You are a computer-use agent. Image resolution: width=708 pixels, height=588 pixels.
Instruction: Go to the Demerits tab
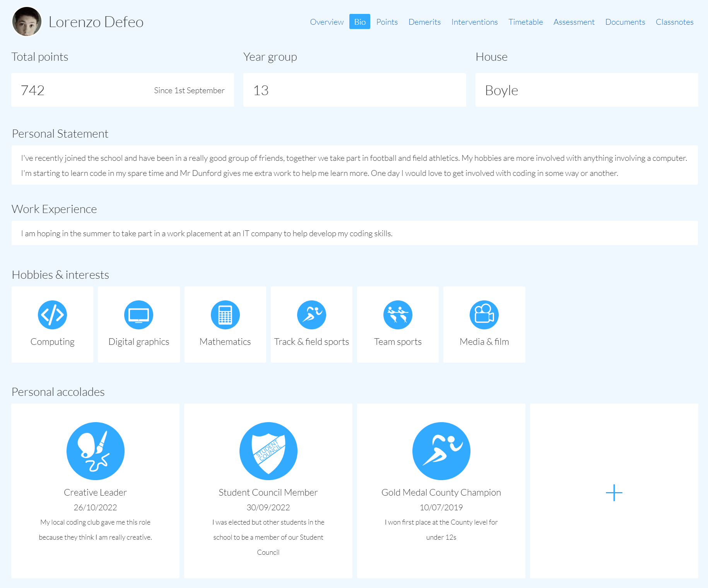pyautogui.click(x=424, y=22)
